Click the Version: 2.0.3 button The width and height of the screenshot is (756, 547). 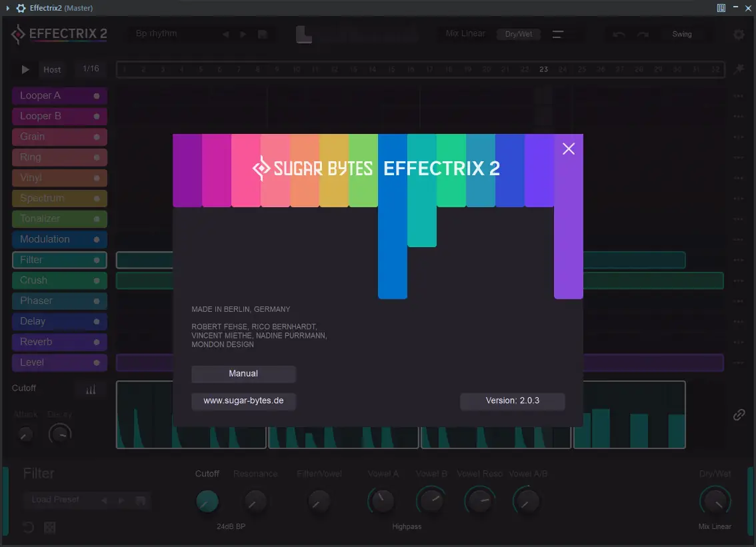click(x=513, y=400)
